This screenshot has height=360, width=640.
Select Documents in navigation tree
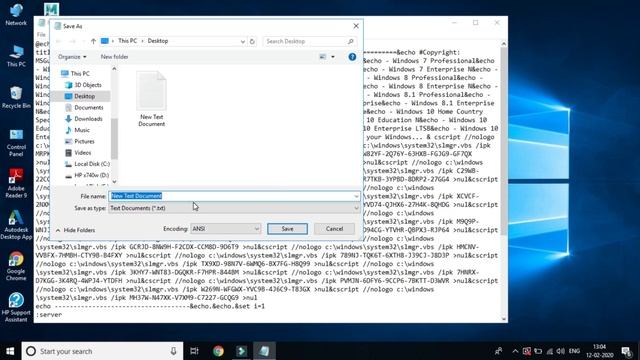(89, 108)
